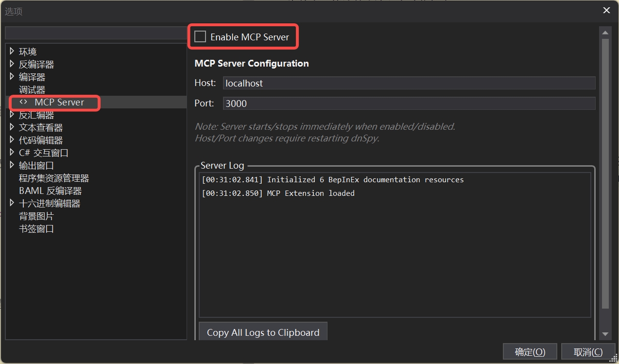Expand the 编译器 tree arrow
Screen dimensions: 619x364
point(12,76)
